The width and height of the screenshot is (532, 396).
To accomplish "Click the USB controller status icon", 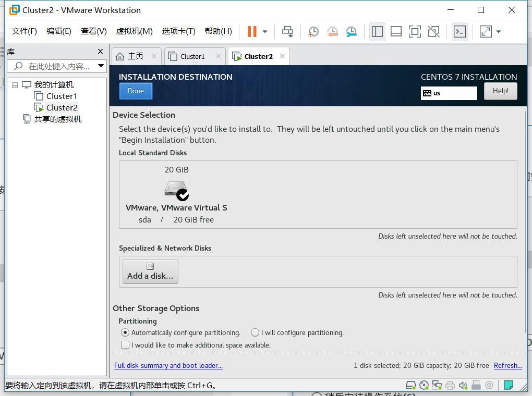I will pyautogui.click(x=476, y=385).
